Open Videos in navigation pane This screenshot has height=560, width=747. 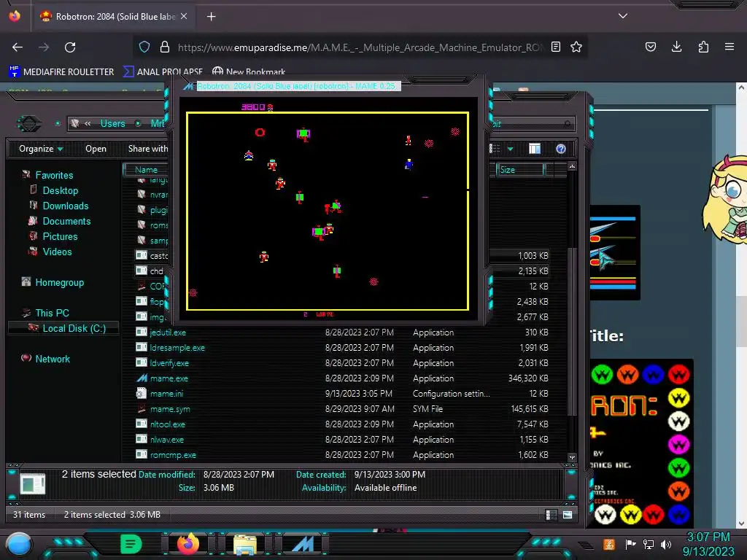[x=57, y=252]
